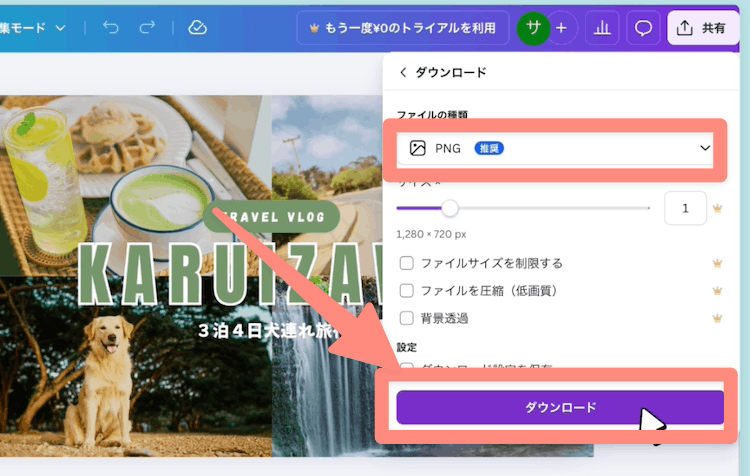Open the green サ profile avatar
Screen dimensions: 750x476
(x=533, y=28)
